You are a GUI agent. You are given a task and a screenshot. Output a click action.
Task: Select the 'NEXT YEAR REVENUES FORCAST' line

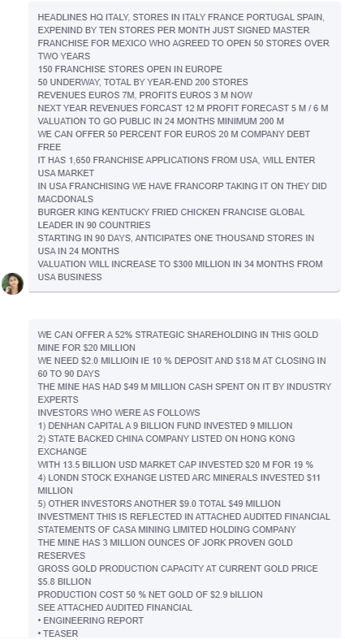point(183,109)
